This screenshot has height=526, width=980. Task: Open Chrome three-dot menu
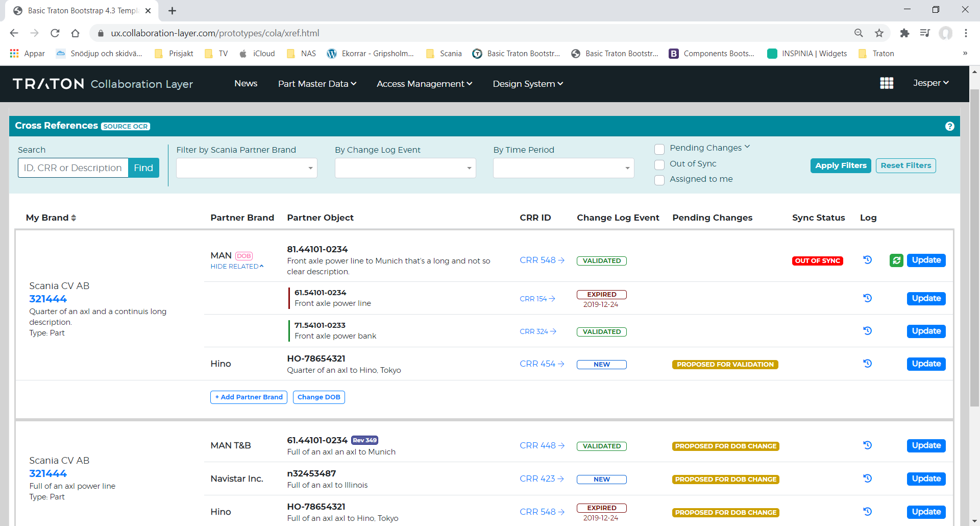click(x=966, y=33)
